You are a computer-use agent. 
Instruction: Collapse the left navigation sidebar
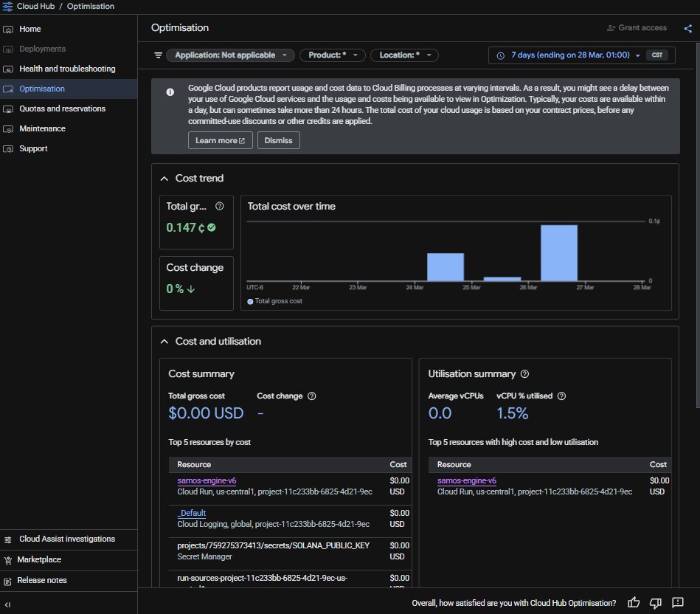8,604
